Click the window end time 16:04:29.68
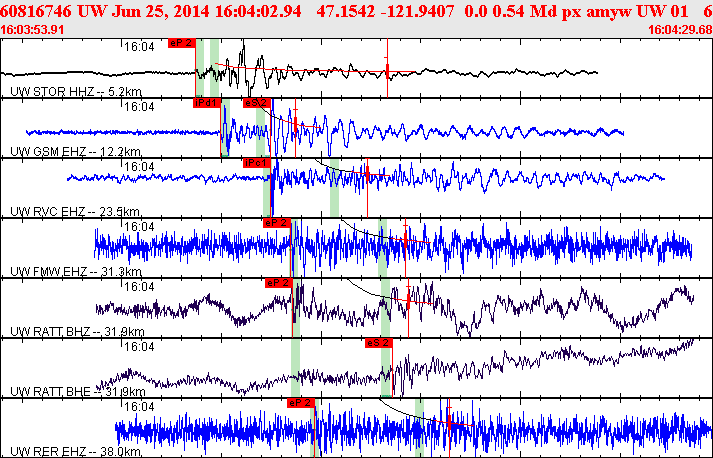The image size is (713, 458). (x=680, y=30)
